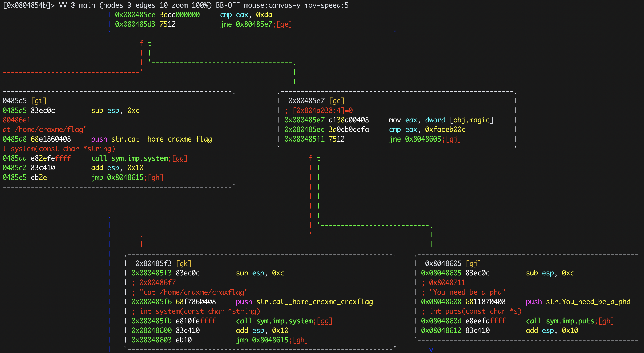This screenshot has height=353, width=644.
Task: Click the [gb] shortcut after sym.imp.puts
Action: 606,321
